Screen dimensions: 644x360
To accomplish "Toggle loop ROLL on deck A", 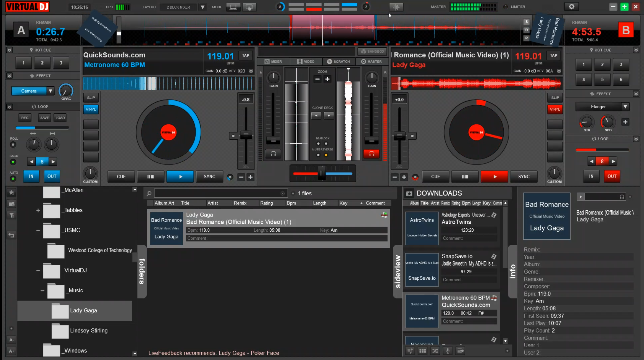I will [x=13, y=145].
